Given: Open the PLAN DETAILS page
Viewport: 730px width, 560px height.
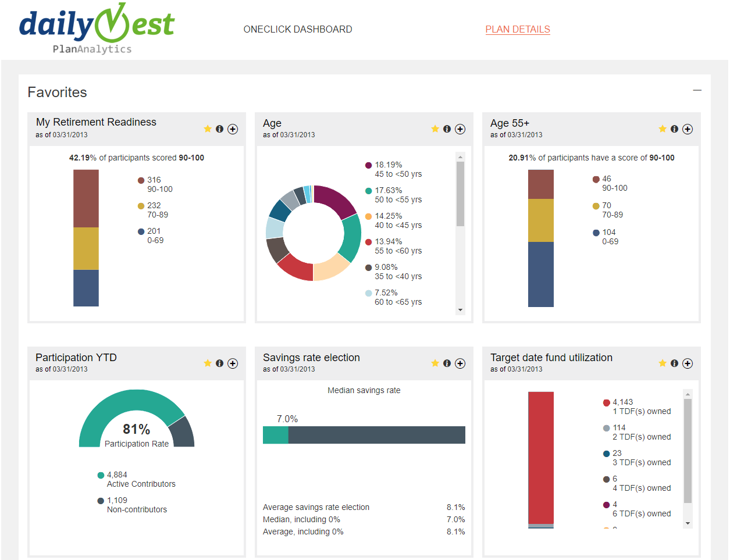Looking at the screenshot, I should pos(518,29).
